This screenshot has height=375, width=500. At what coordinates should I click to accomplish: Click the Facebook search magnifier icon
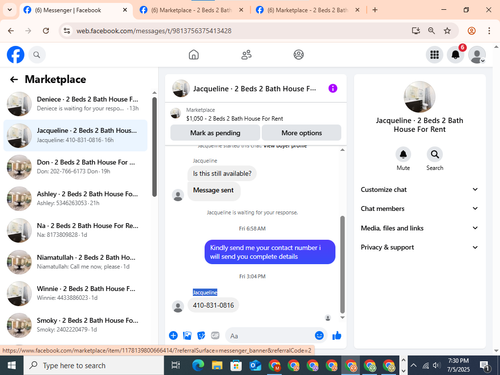pyautogui.click(x=37, y=55)
